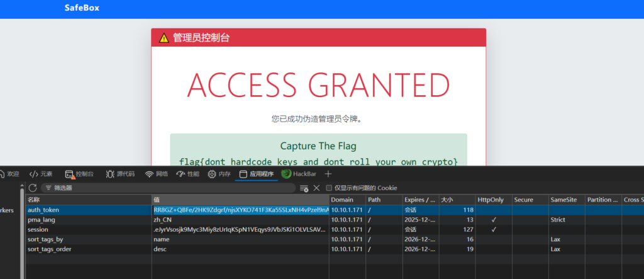Open the Sources (源代码) tab
This screenshot has width=644, height=279.
[120, 174]
